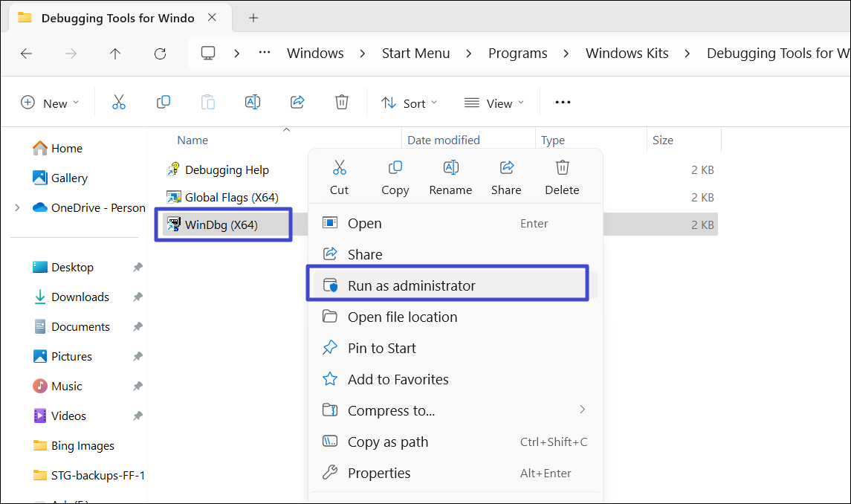This screenshot has width=851, height=504.
Task: Click the Rename icon in context menu
Action: [450, 168]
